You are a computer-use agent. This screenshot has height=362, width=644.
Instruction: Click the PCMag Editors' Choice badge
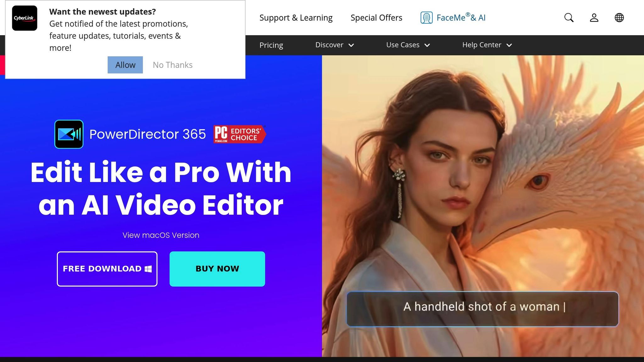240,134
